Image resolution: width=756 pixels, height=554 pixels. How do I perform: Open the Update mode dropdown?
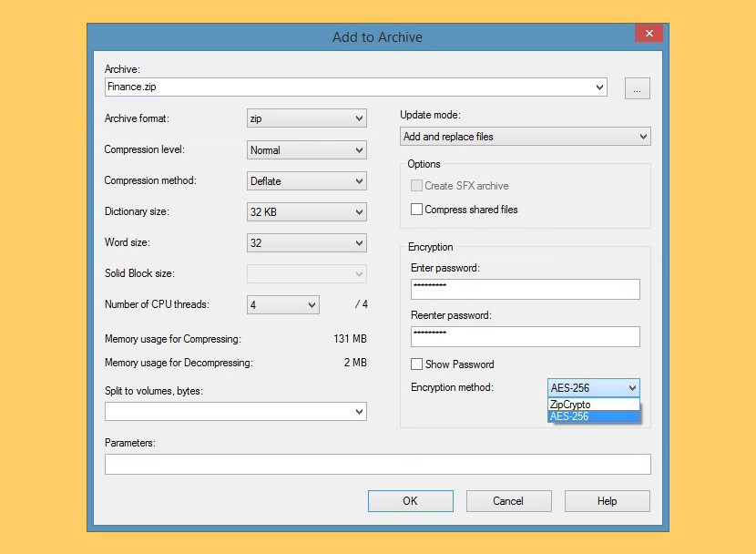pyautogui.click(x=525, y=137)
